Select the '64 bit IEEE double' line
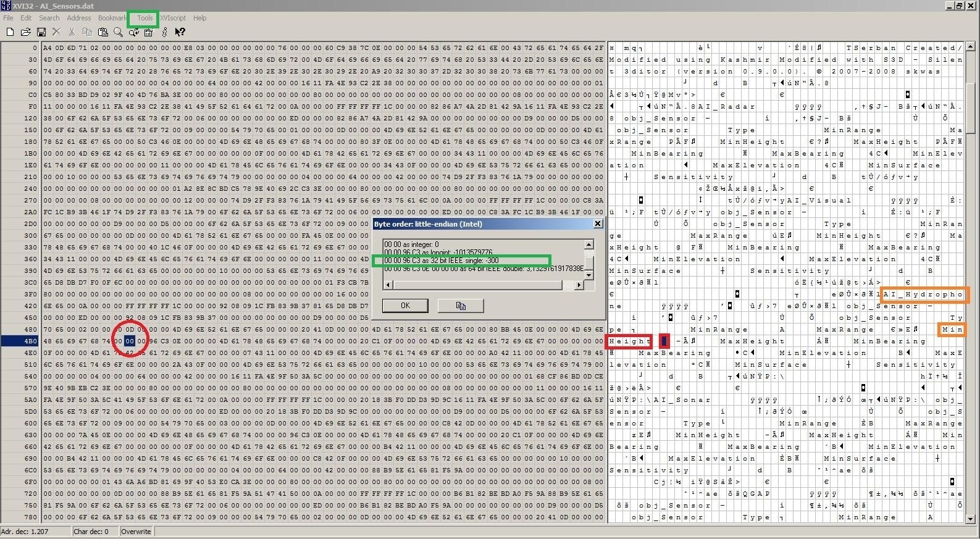The width and height of the screenshot is (980, 539). click(x=484, y=269)
